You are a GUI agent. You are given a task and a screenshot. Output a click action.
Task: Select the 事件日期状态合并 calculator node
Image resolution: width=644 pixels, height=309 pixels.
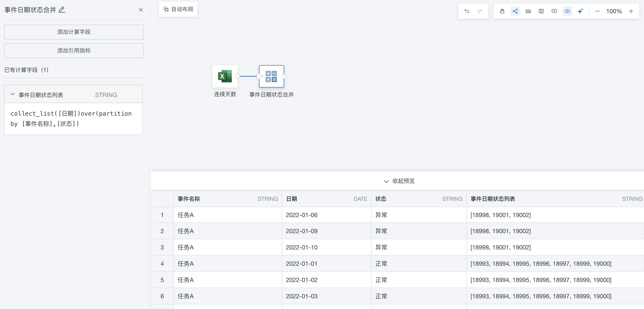click(271, 76)
